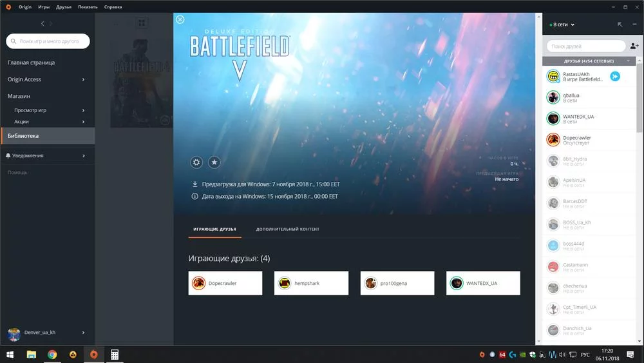Select Cpt_Timerli_UA in the friends list
The width and height of the screenshot is (644, 363).
[589, 309]
